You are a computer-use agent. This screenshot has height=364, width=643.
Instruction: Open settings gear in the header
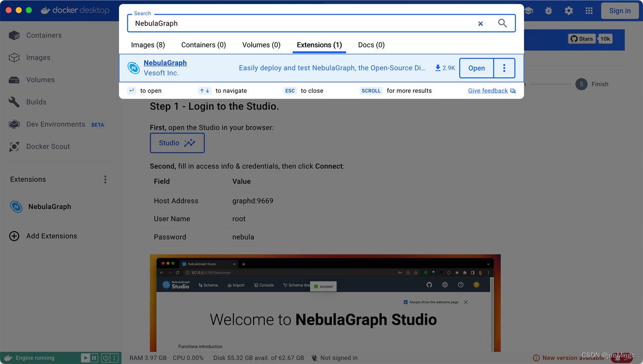click(569, 11)
